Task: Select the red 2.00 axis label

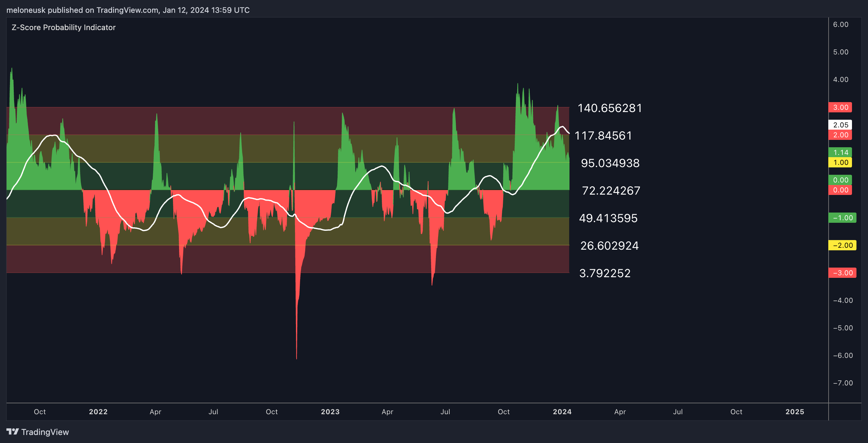Action: pyautogui.click(x=840, y=135)
